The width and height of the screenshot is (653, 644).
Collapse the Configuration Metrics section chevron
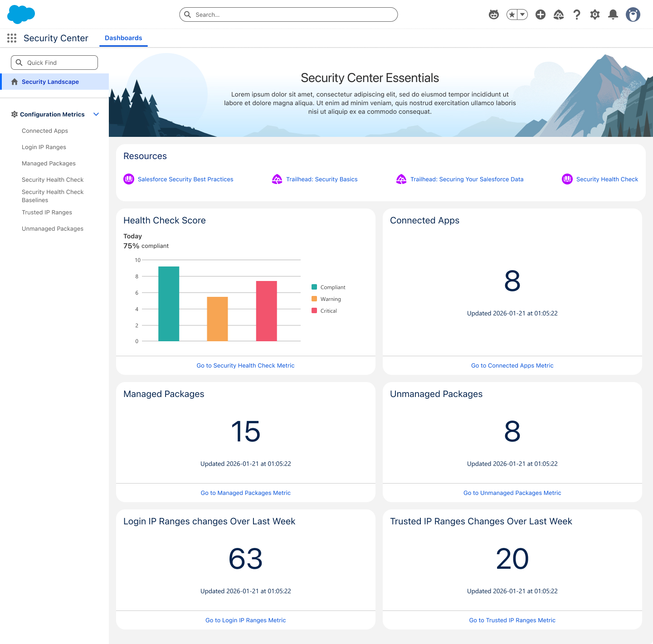pos(96,114)
